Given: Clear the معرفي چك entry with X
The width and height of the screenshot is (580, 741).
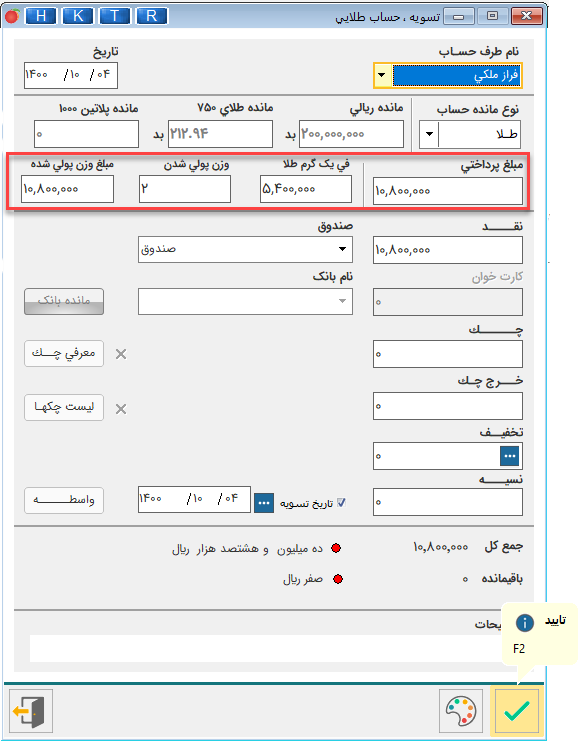Looking at the screenshot, I should (x=121, y=354).
